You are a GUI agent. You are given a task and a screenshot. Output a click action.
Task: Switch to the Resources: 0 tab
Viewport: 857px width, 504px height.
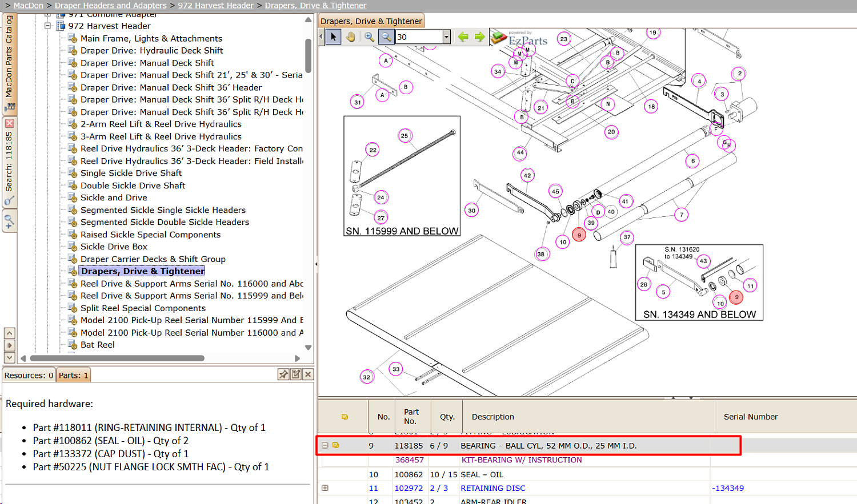click(x=29, y=375)
